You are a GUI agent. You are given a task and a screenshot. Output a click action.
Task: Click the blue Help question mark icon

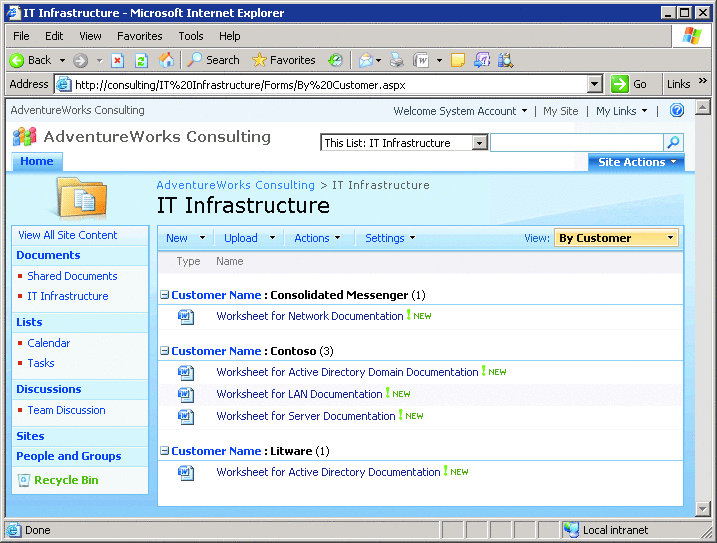(x=677, y=110)
